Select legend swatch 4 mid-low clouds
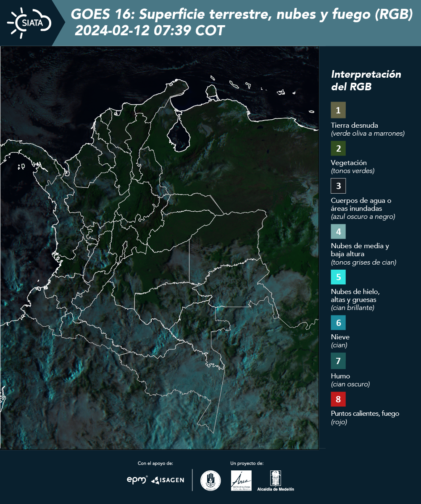 [x=338, y=231]
